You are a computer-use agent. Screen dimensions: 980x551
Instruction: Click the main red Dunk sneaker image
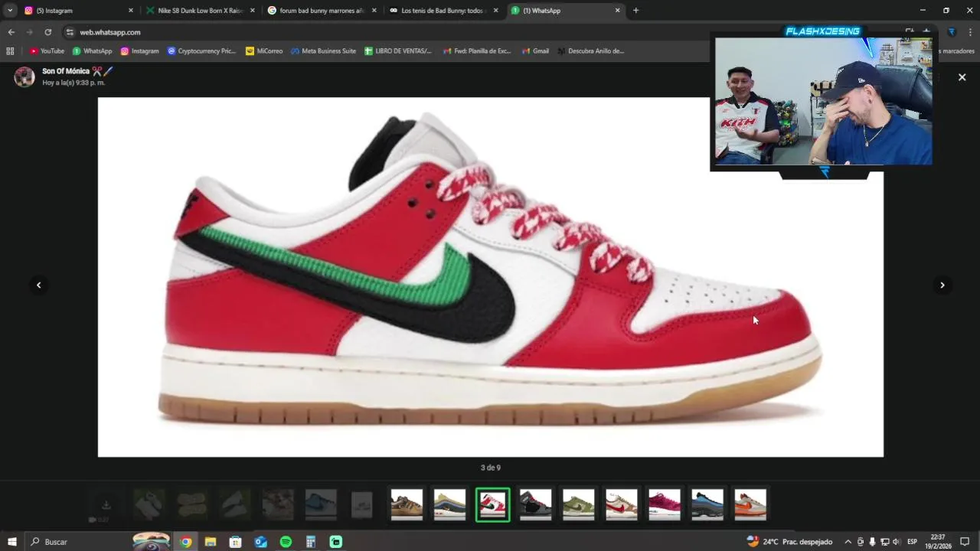(490, 277)
